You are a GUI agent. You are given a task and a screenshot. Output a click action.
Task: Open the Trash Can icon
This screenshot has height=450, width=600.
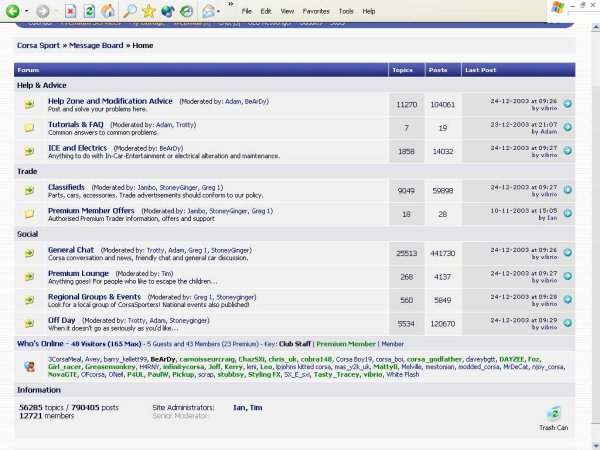pyautogui.click(x=554, y=414)
